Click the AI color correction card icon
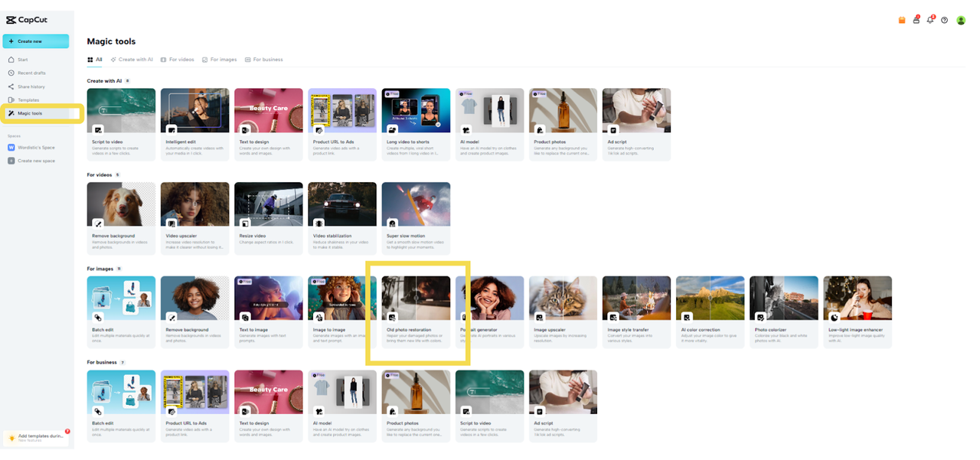 click(x=686, y=317)
